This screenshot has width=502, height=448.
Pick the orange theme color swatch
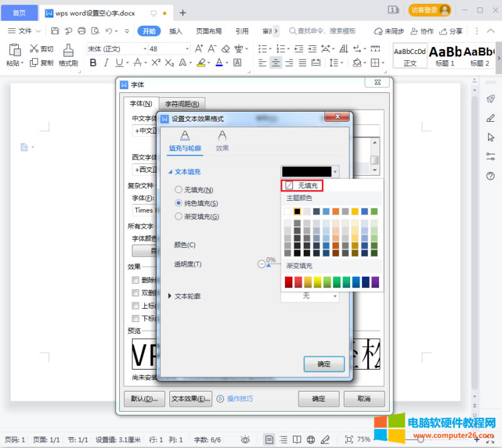336,211
